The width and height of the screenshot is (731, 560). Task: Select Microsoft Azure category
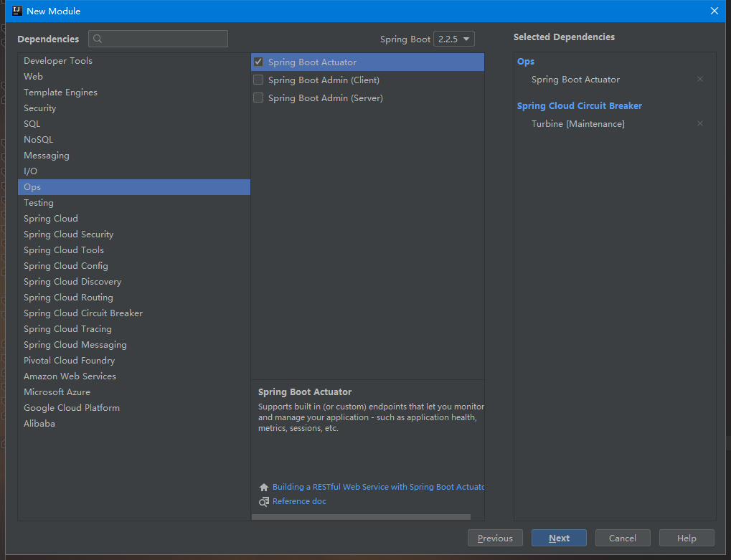tap(134, 392)
